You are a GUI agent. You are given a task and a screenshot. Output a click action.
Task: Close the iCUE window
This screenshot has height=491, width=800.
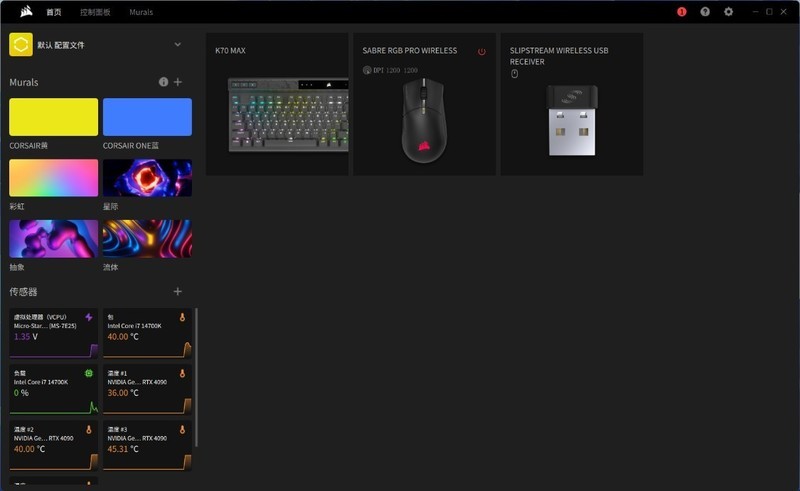tap(784, 12)
